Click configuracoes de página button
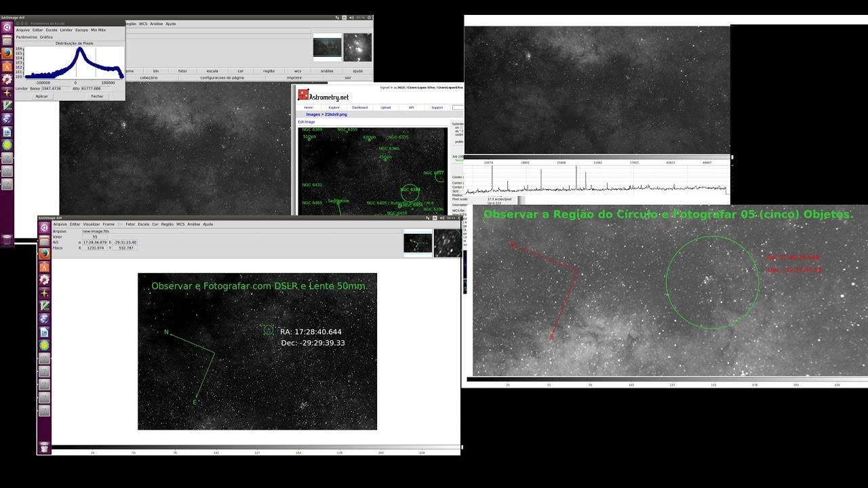The image size is (868, 488). click(x=222, y=77)
